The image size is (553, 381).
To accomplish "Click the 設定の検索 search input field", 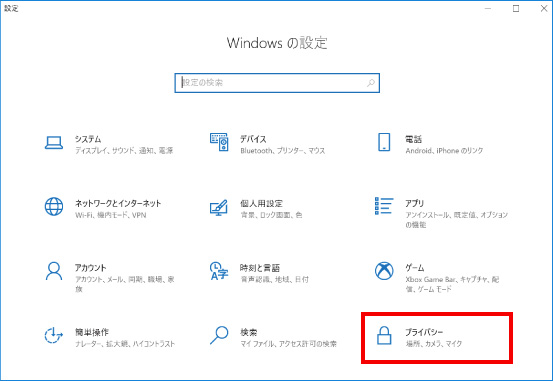I will pos(277,83).
